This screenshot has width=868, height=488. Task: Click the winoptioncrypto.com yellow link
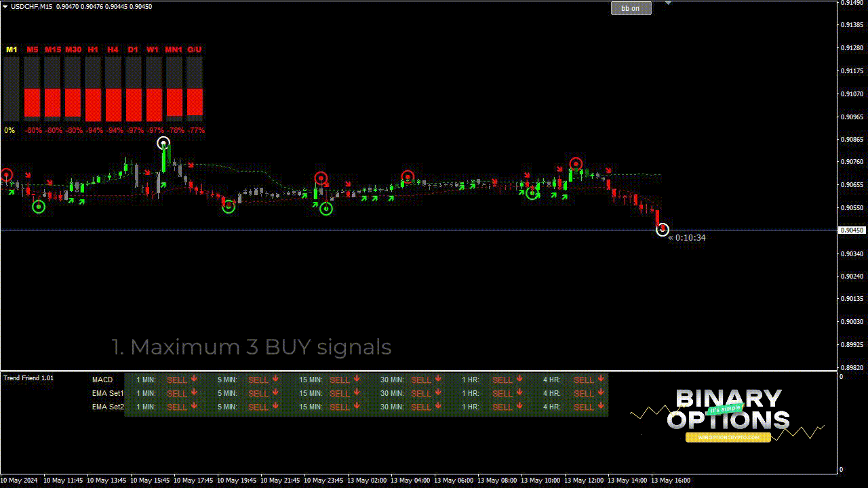[728, 438]
